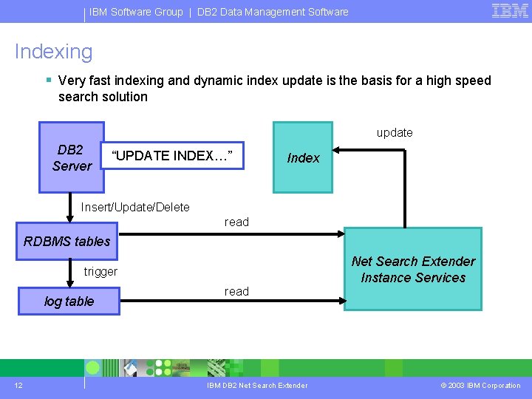
Task: Click the bullet text about fast indexing
Action: pyautogui.click(x=274, y=89)
